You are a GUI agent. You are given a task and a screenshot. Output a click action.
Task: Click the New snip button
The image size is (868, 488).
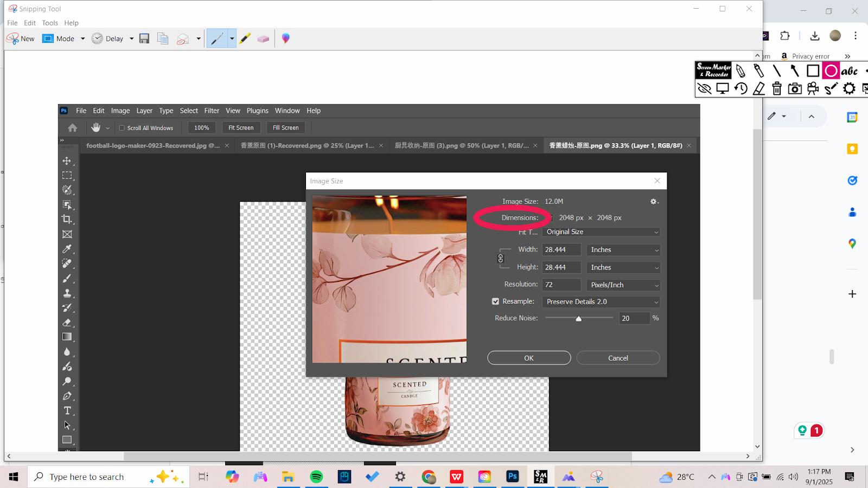[21, 38]
